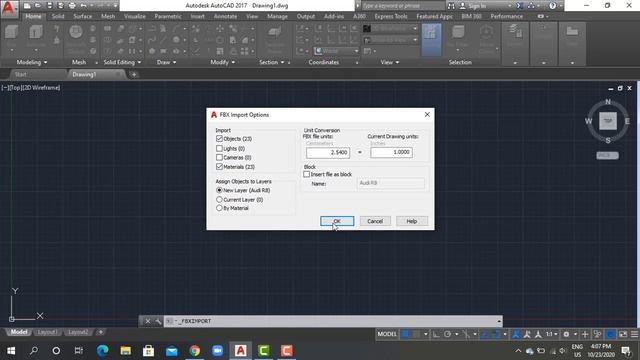Open Google Chrome from the taskbar

(195, 351)
